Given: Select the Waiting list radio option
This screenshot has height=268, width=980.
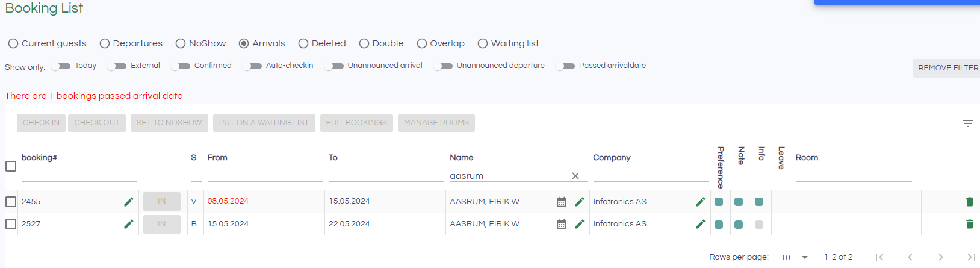Looking at the screenshot, I should click(x=483, y=43).
